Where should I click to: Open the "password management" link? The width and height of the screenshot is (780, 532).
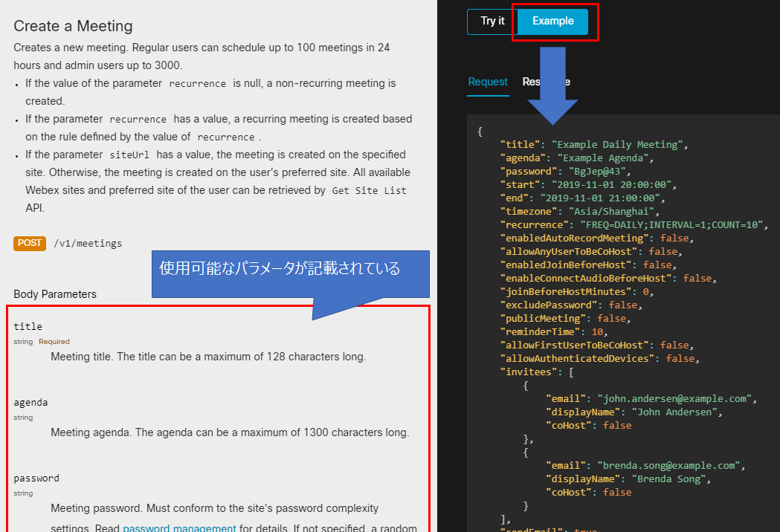(x=178, y=529)
